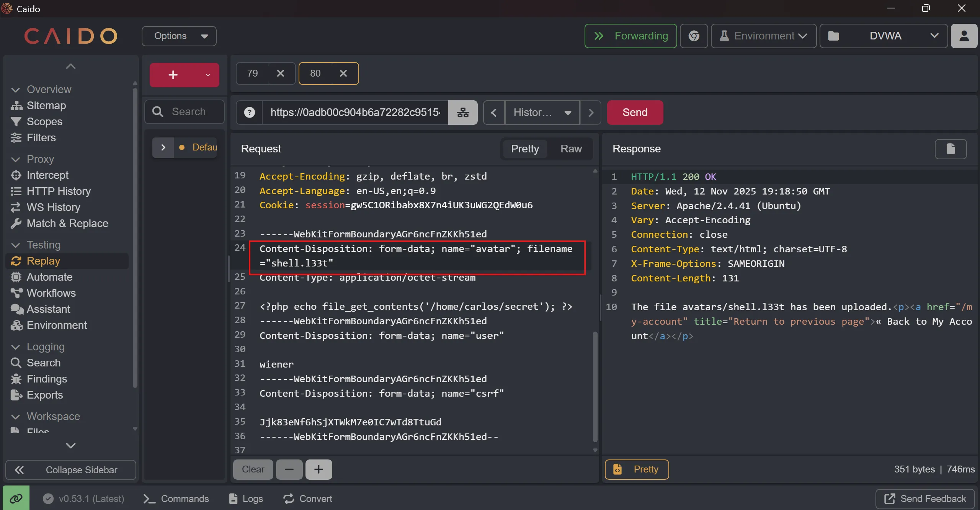
Task: Click the green link status icon
Action: coord(16,498)
